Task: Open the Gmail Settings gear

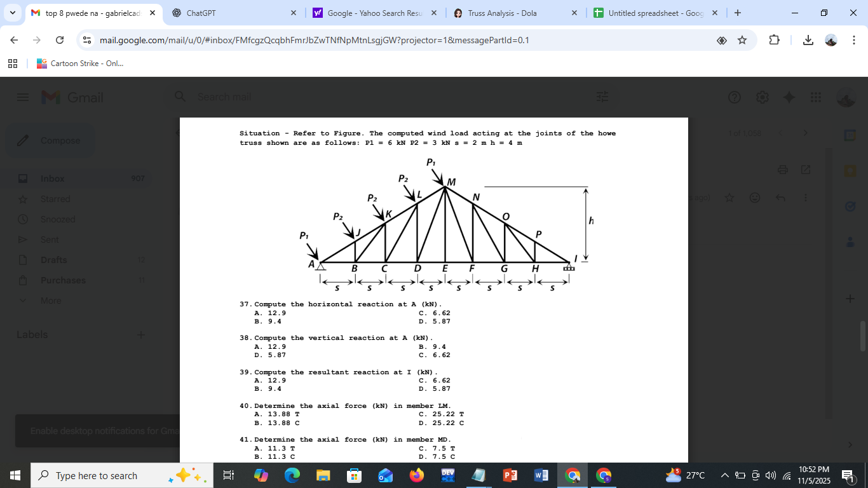Action: (x=763, y=97)
